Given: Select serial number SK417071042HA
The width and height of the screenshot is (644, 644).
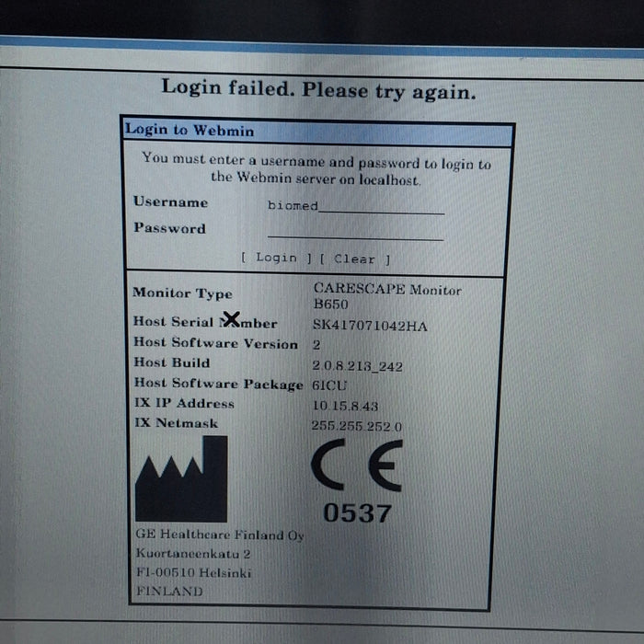Looking at the screenshot, I should point(370,325).
